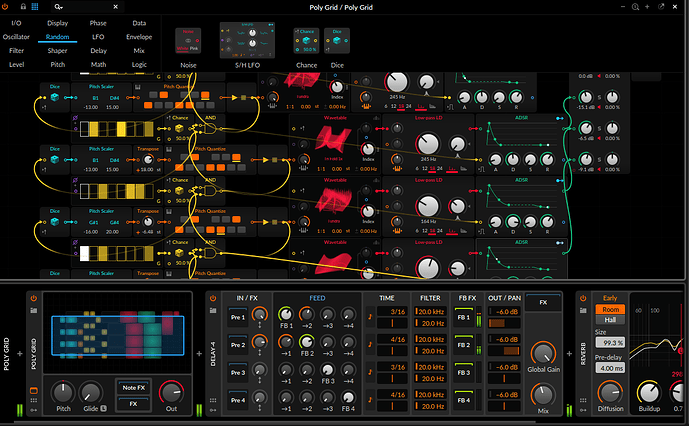The image size is (689, 426).
Task: Click the orange device window icon on Poly Grid
Action: [34, 390]
